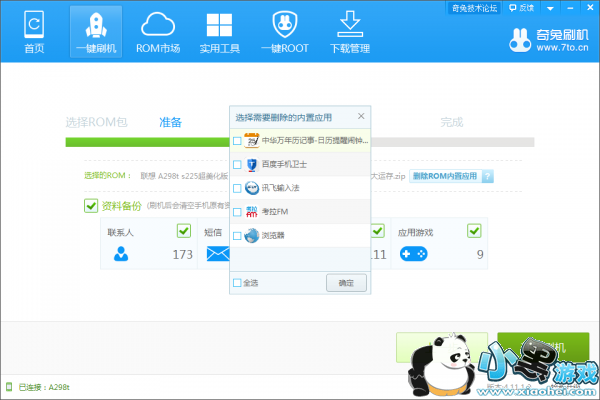Check the 百度手机卫士 checkbox
The height and width of the screenshot is (400, 600).
pyautogui.click(x=237, y=165)
